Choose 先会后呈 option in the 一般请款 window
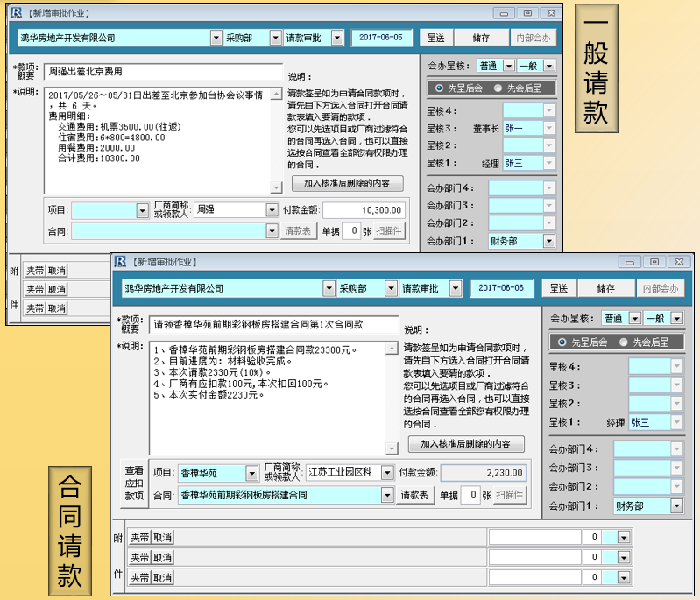The width and height of the screenshot is (700, 600). pyautogui.click(x=499, y=88)
